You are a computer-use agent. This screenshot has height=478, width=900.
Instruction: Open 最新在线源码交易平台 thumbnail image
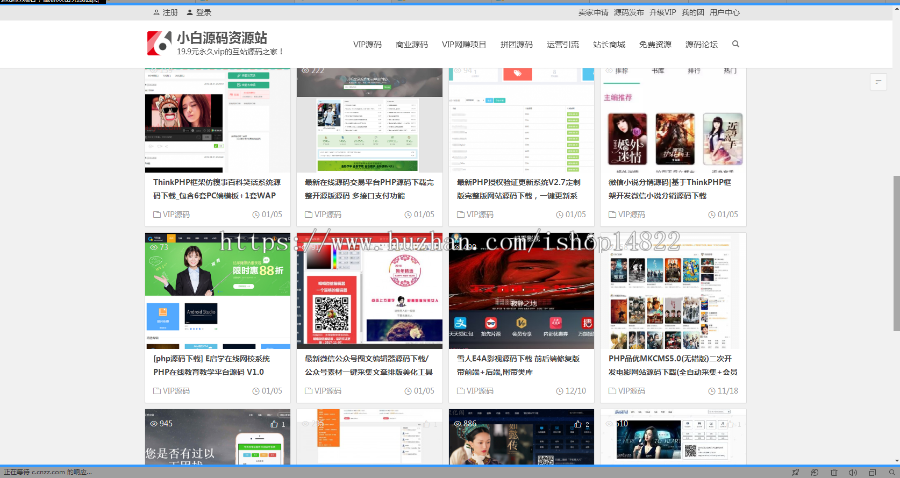pyautogui.click(x=370, y=121)
